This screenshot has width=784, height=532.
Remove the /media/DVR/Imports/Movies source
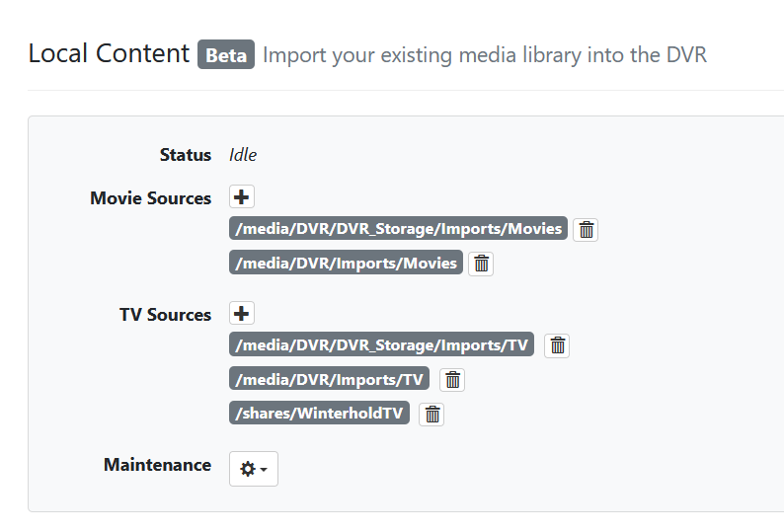click(x=481, y=264)
